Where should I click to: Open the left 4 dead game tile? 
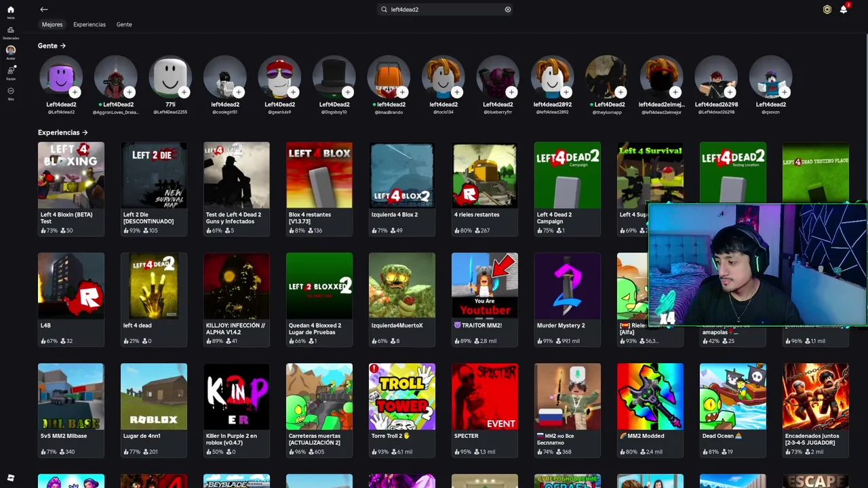tap(154, 299)
